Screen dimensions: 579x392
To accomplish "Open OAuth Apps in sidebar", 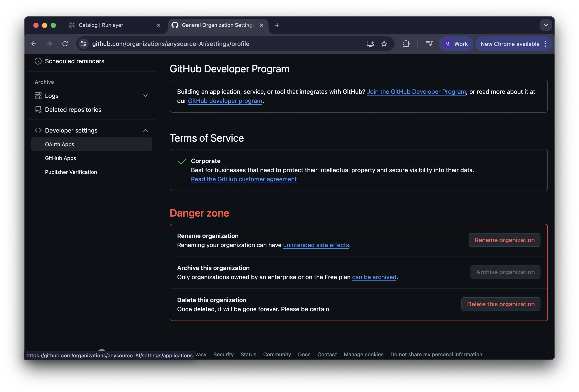I will click(92, 144).
